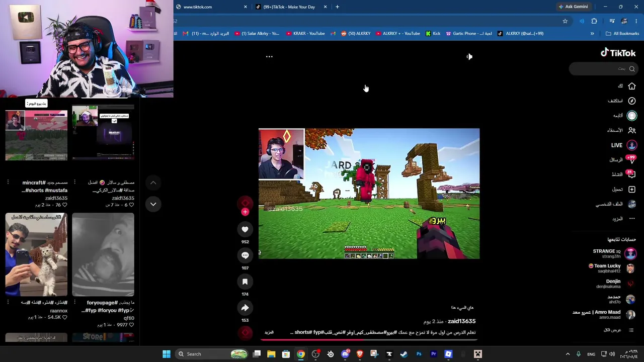644x362 pixels.
Task: Toggle video mute speaker icon
Action: pos(469,57)
